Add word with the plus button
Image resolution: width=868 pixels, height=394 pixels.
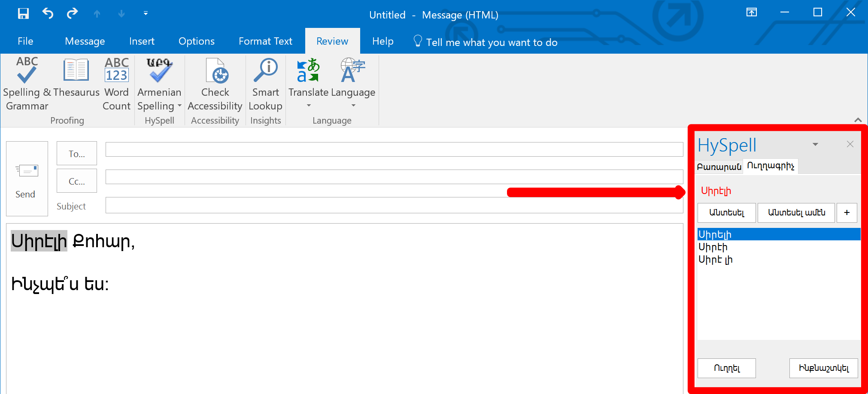847,213
